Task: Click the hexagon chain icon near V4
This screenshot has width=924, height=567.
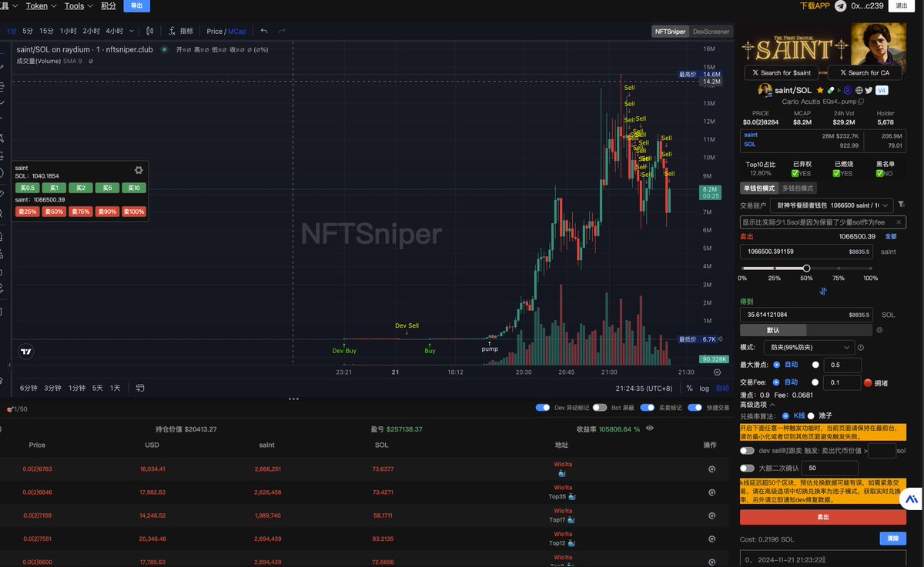Action: tap(847, 90)
